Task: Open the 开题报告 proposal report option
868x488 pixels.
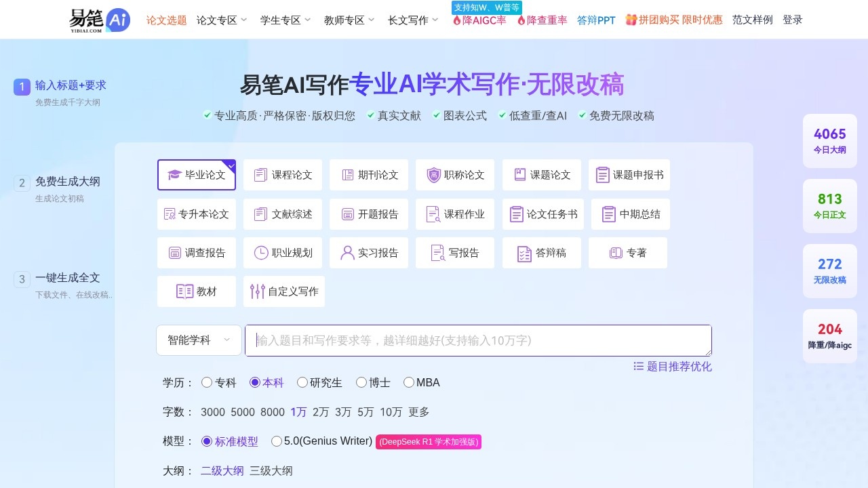Action: click(x=368, y=213)
